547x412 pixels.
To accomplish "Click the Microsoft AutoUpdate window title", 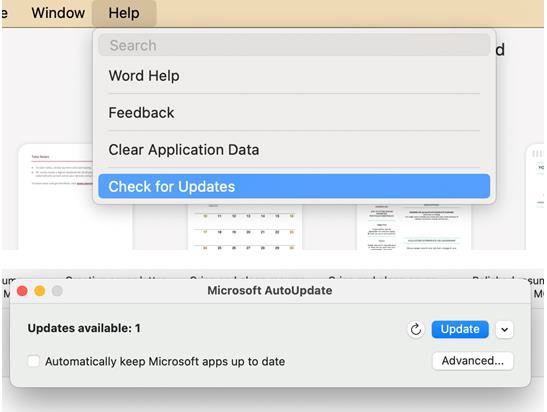I will (x=270, y=291).
